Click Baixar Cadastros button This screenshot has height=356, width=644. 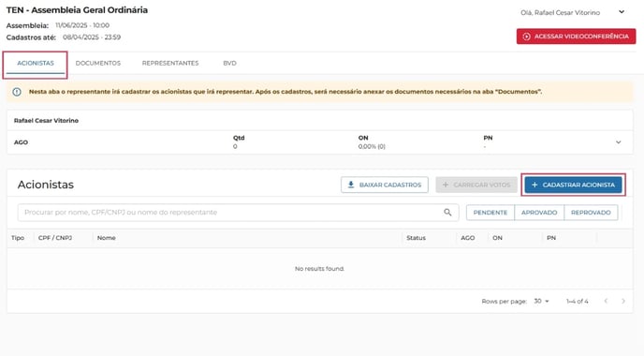coord(385,185)
